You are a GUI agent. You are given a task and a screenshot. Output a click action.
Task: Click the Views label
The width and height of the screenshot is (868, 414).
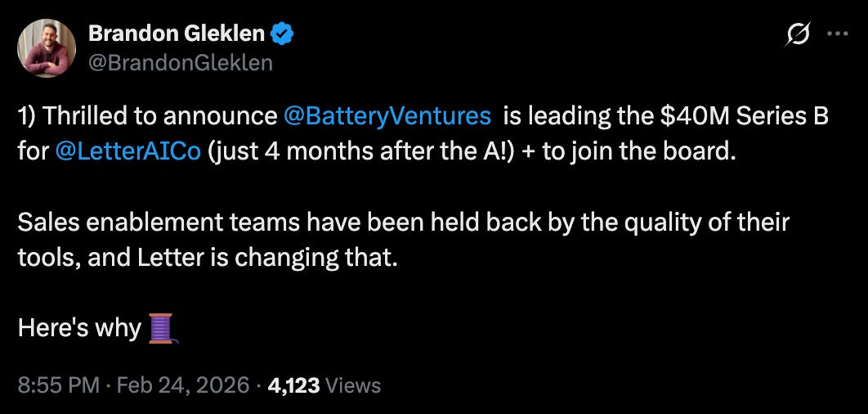tap(353, 385)
